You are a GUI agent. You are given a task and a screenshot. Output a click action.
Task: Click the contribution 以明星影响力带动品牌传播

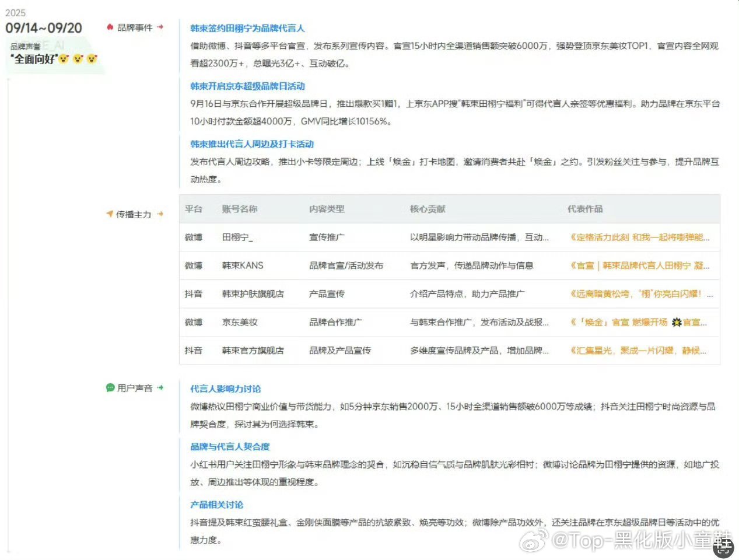(479, 237)
